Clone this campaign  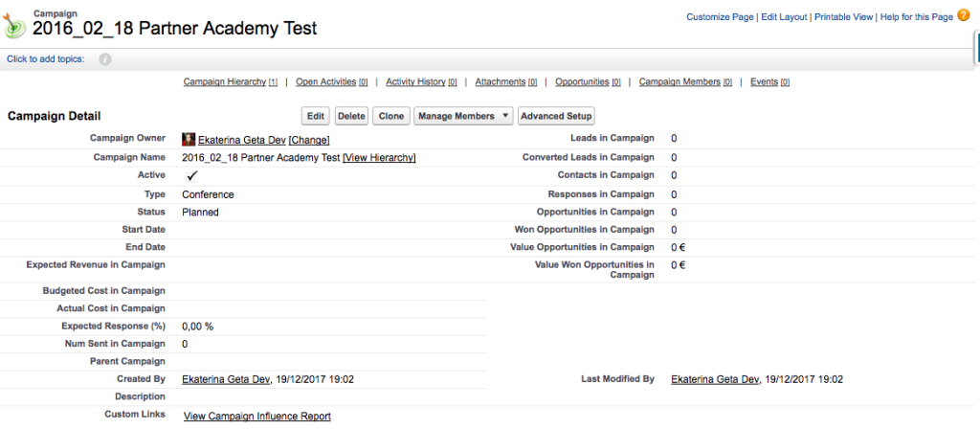coord(390,116)
